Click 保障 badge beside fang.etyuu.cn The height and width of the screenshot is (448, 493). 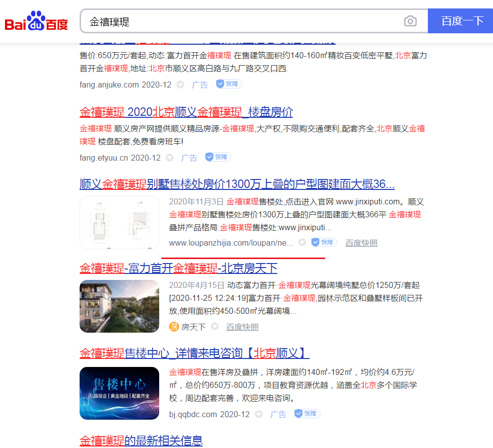pos(218,157)
